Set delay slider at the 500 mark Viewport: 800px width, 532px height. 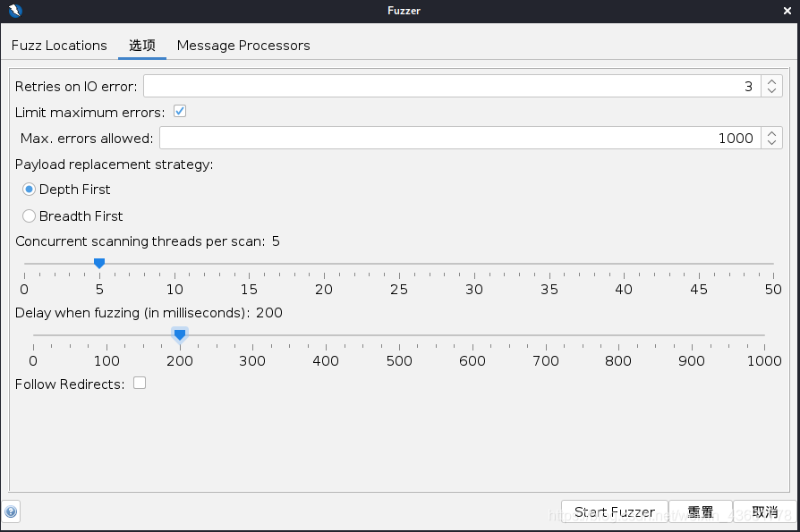[x=399, y=334]
